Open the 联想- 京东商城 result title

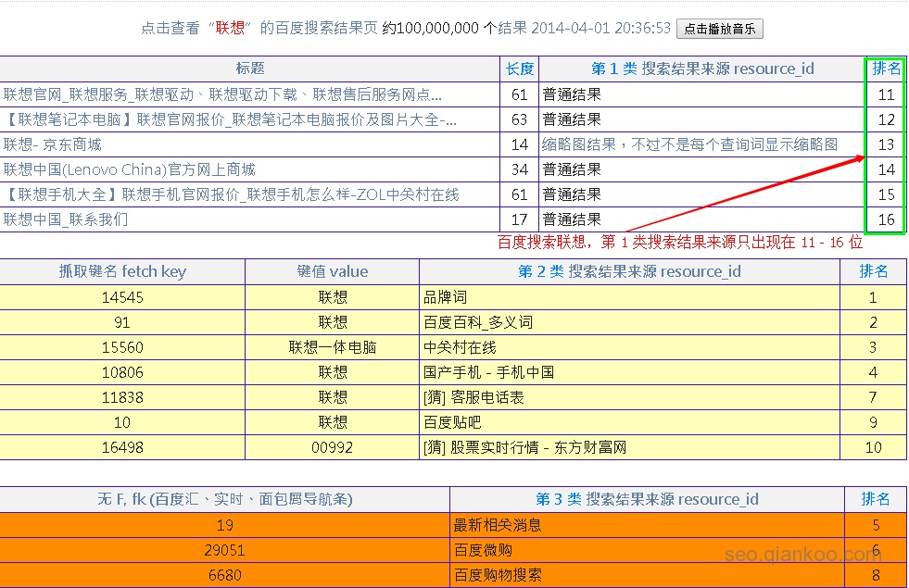point(52,144)
